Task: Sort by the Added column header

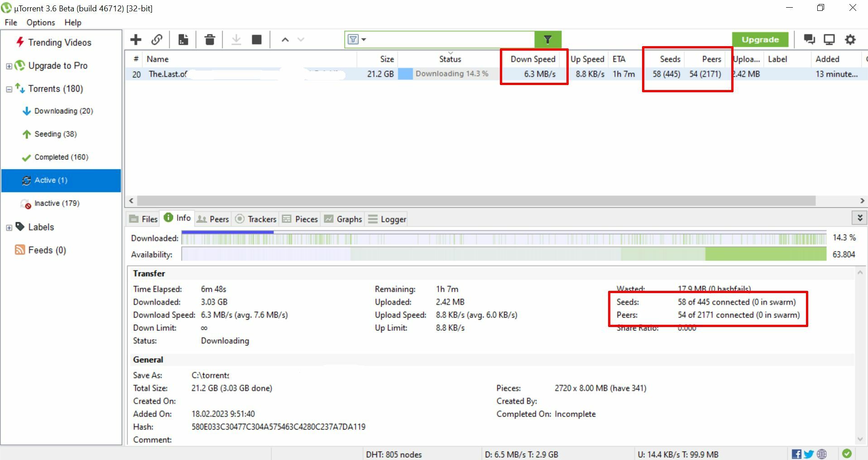Action: pyautogui.click(x=835, y=59)
